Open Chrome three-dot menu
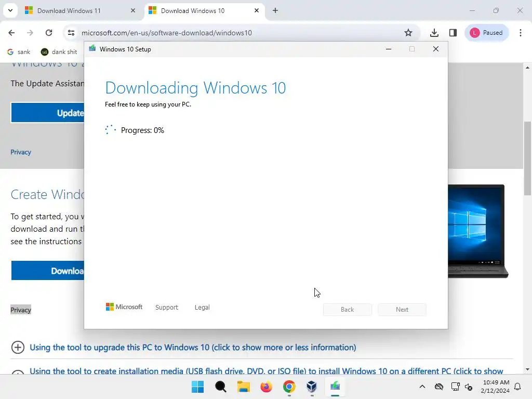532x399 pixels. point(521,33)
